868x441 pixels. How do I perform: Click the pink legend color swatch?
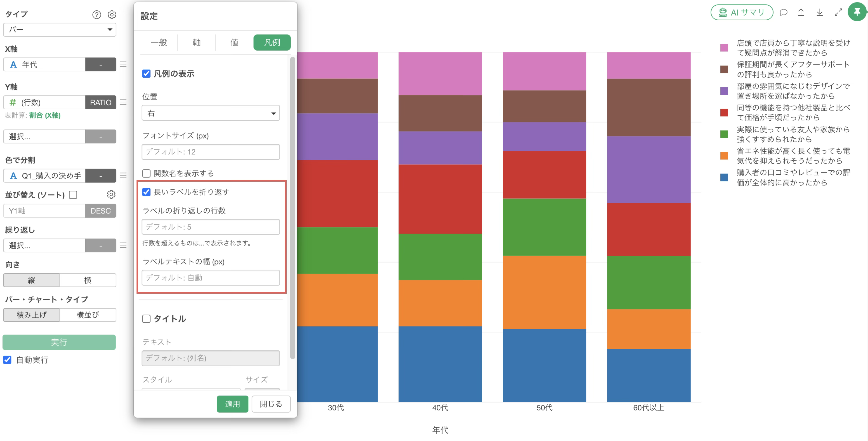tap(724, 47)
